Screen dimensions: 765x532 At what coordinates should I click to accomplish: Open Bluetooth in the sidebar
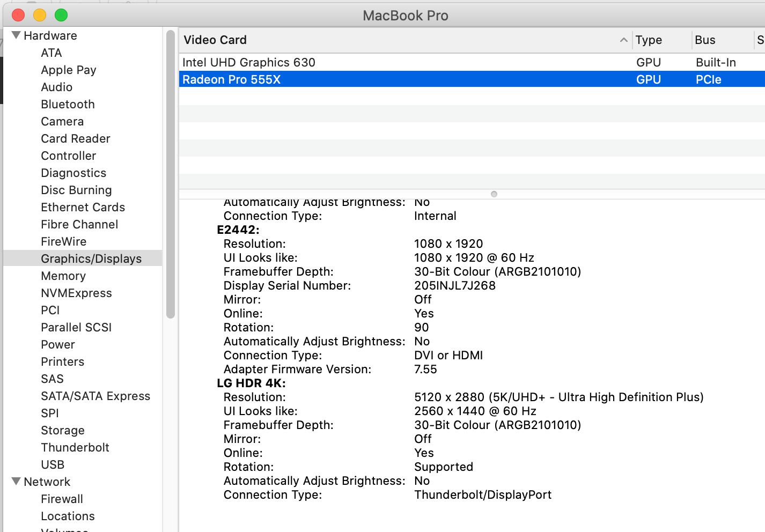(68, 104)
